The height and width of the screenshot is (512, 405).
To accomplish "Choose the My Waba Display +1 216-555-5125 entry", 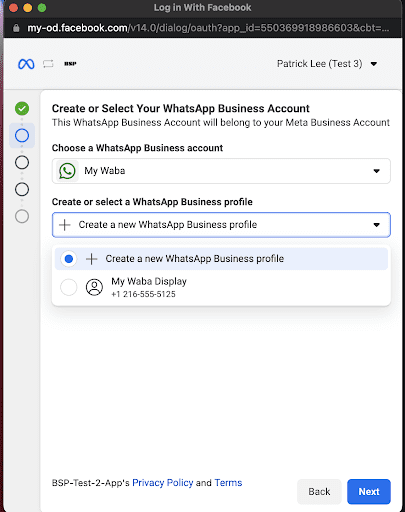I will click(221, 287).
